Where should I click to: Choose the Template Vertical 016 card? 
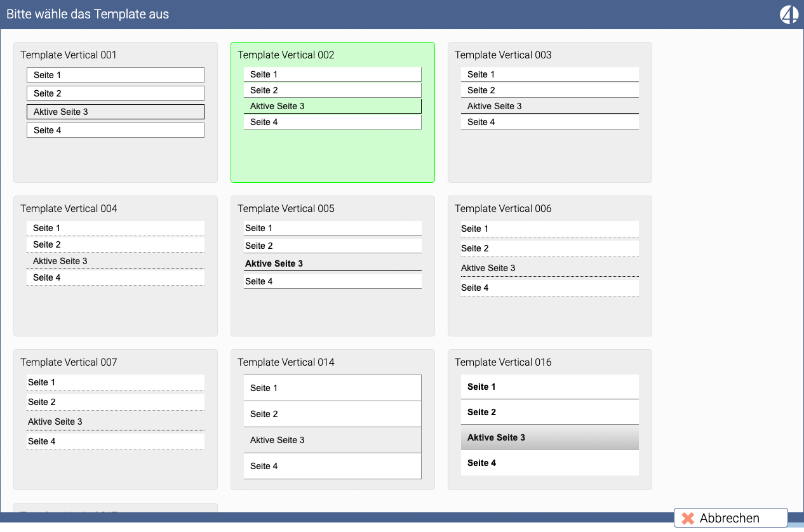tap(550, 420)
